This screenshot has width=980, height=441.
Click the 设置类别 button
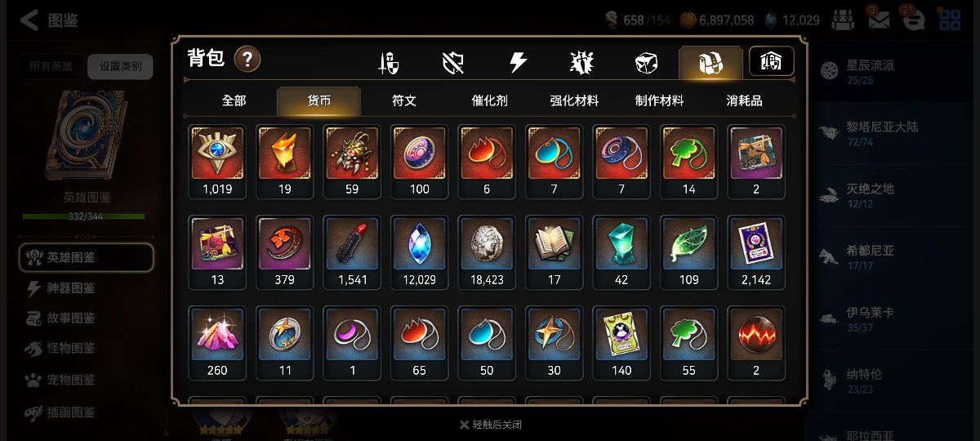click(x=120, y=66)
